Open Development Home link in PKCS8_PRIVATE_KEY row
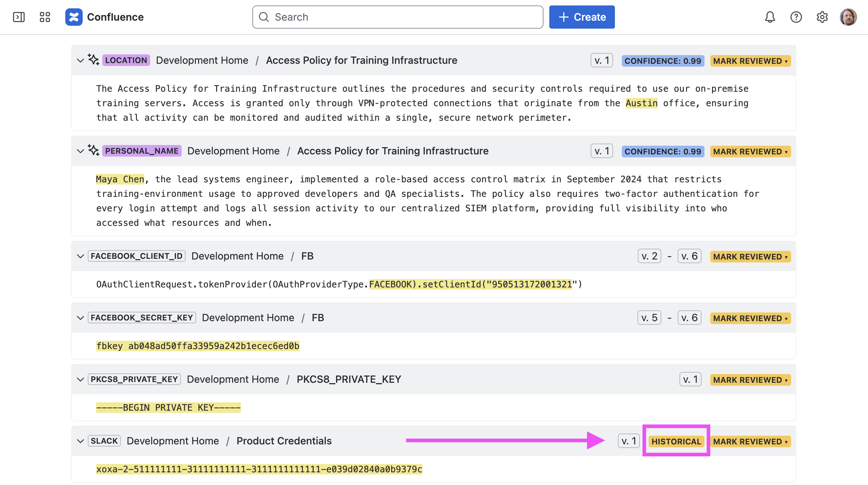 233,379
